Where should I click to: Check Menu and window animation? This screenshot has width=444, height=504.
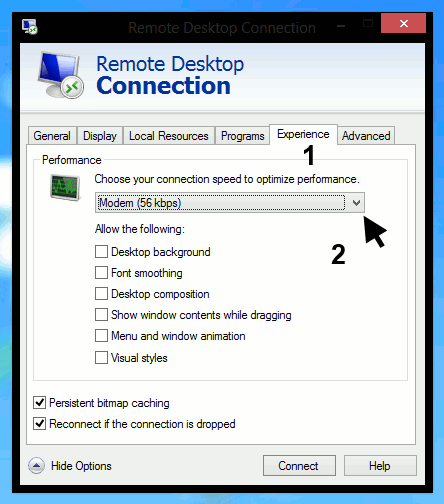pyautogui.click(x=101, y=336)
